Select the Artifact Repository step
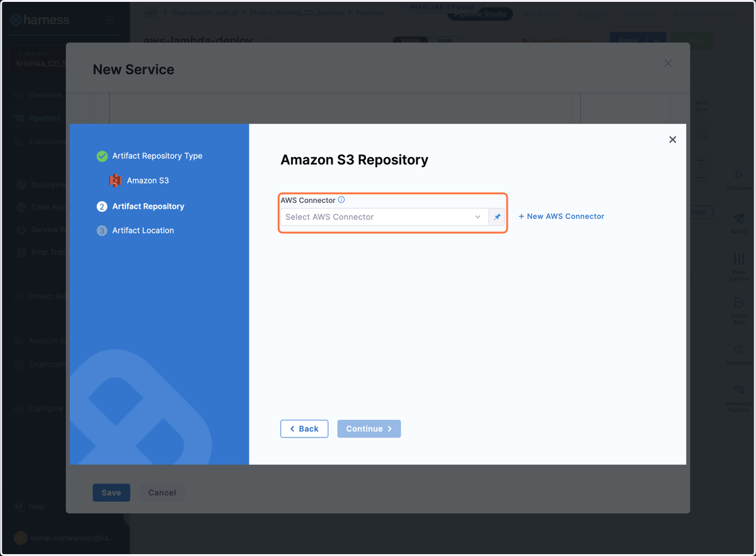The image size is (756, 556). (140, 206)
